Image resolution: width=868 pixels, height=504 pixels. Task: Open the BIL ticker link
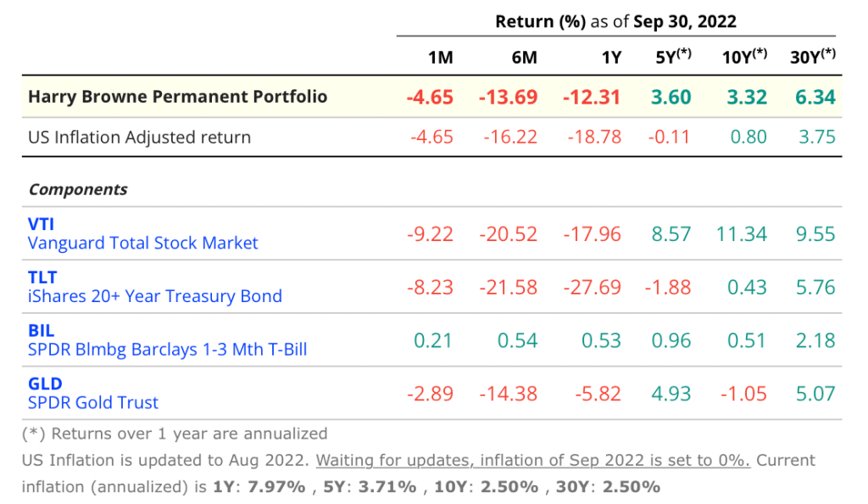pos(41,331)
